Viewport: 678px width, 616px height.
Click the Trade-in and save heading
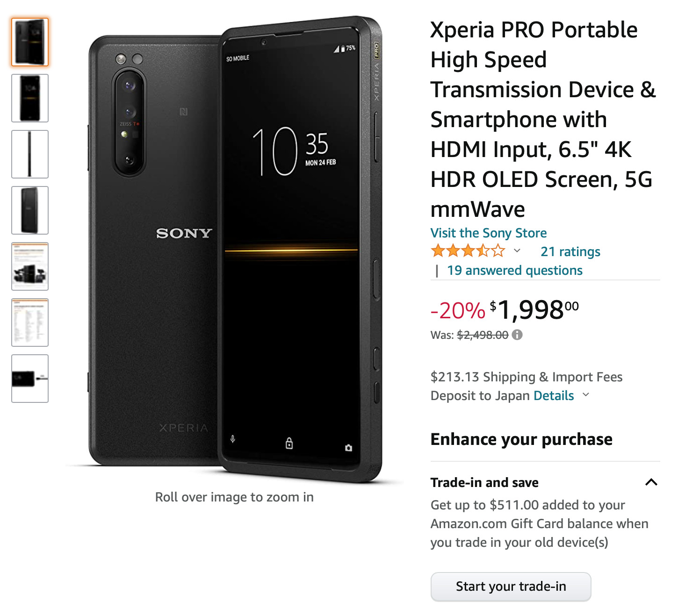484,482
